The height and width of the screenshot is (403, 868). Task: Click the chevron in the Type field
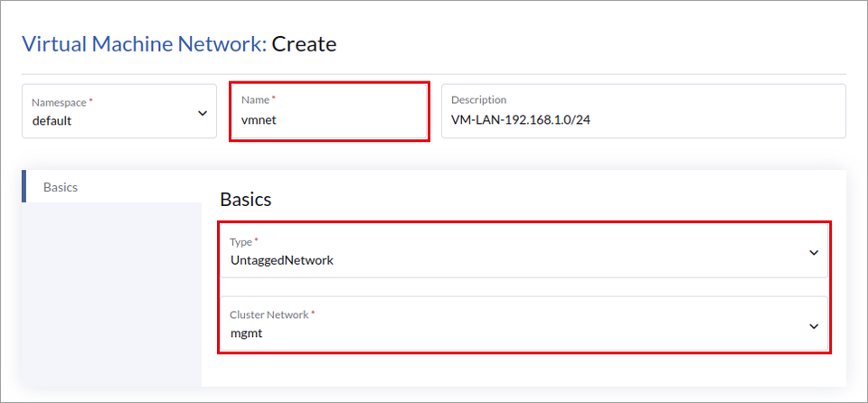[813, 252]
